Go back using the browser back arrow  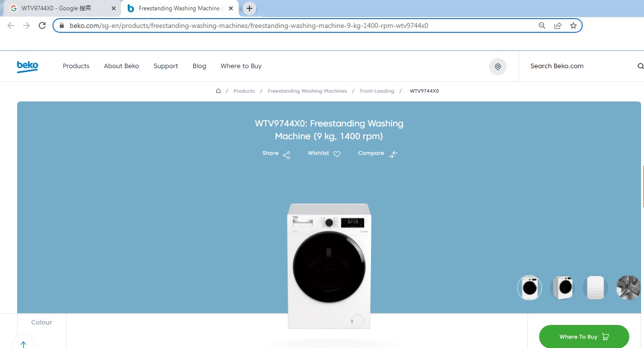click(x=11, y=25)
